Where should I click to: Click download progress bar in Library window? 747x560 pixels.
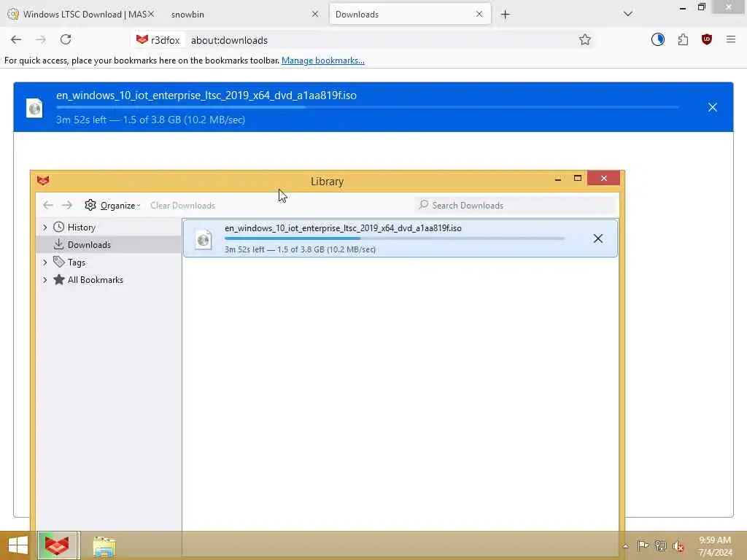click(395, 238)
